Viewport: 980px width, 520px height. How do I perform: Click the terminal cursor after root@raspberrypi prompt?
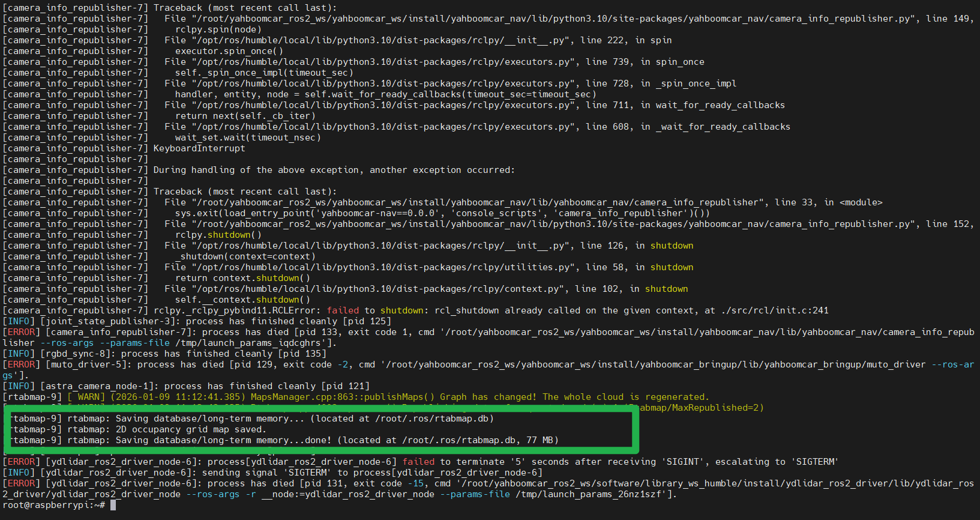(x=113, y=505)
